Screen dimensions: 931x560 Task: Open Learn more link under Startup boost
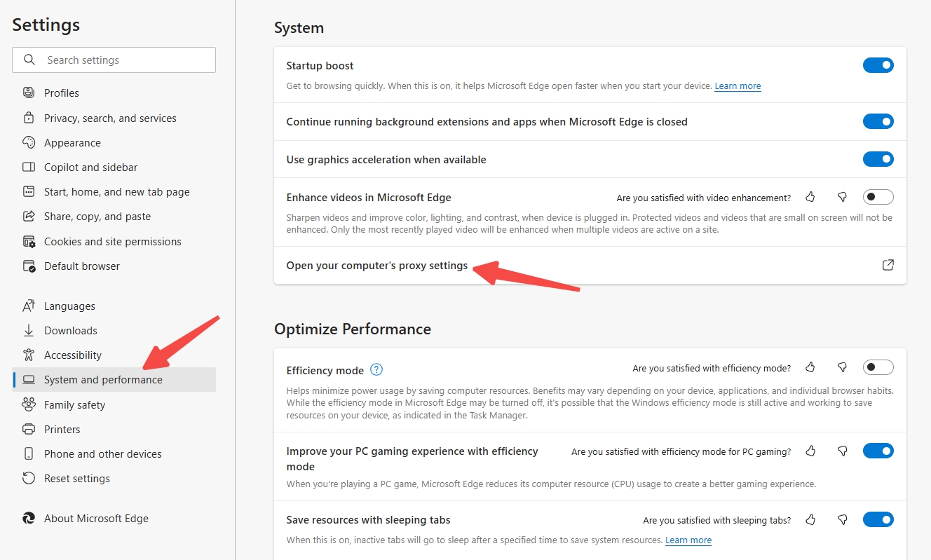click(738, 86)
